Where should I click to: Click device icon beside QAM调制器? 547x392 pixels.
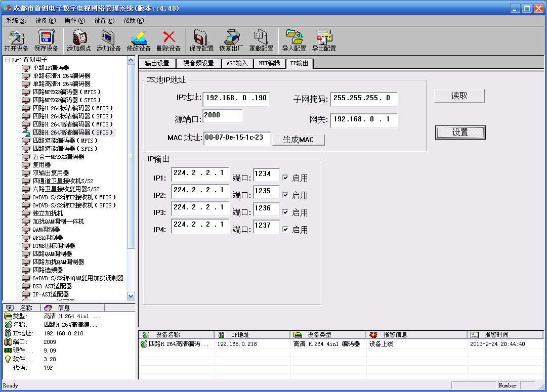(x=26, y=230)
